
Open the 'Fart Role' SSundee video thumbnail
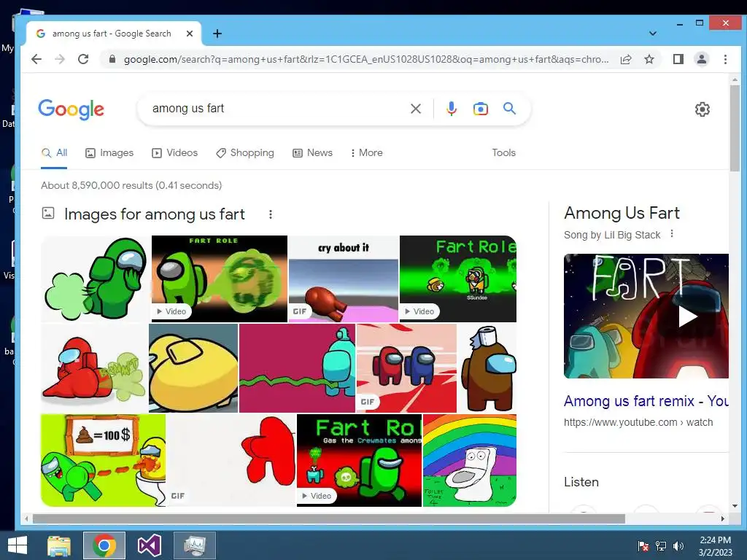(458, 279)
